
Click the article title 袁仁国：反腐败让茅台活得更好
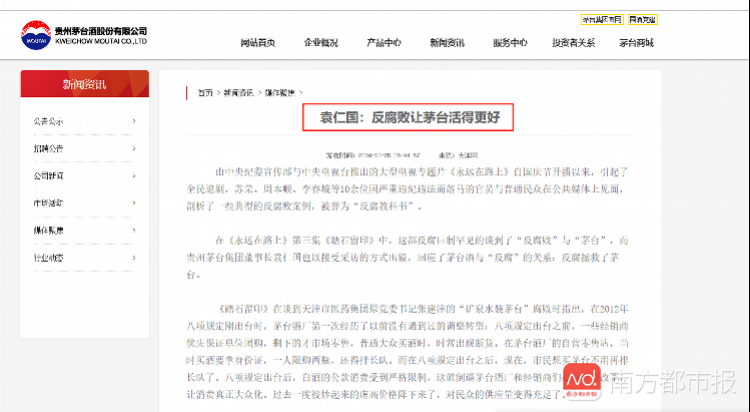pyautogui.click(x=408, y=117)
